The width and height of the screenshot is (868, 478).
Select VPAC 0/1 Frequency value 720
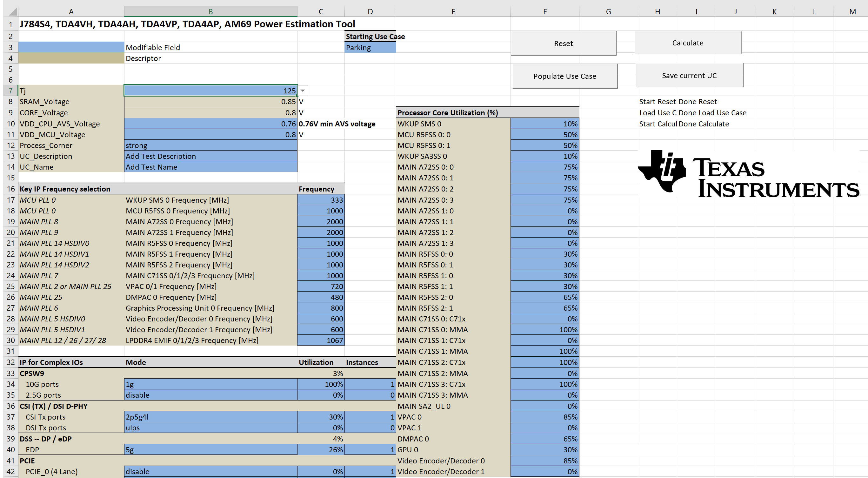[x=321, y=286]
